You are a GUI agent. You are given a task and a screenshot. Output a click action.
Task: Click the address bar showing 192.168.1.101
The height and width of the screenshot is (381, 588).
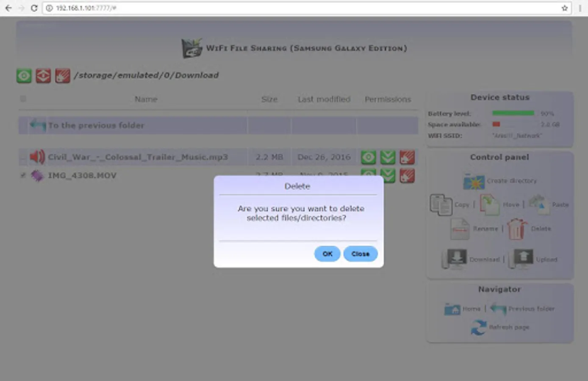point(307,8)
